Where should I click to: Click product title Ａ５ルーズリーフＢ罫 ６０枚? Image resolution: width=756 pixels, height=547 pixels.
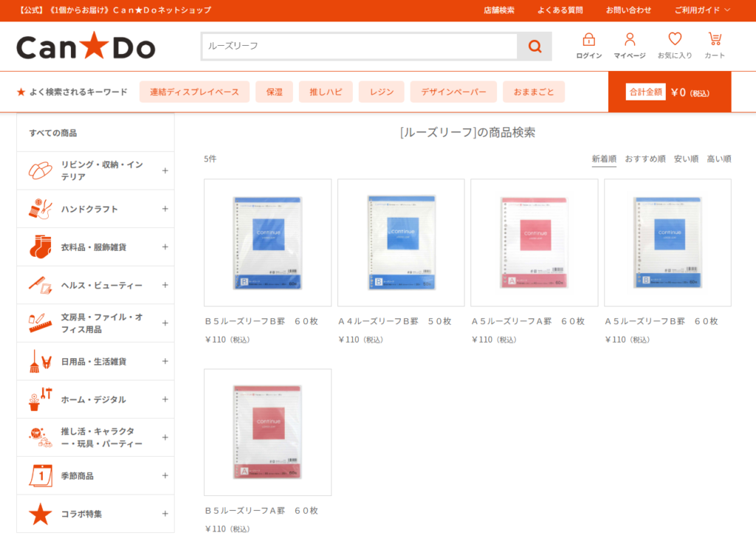(x=661, y=321)
